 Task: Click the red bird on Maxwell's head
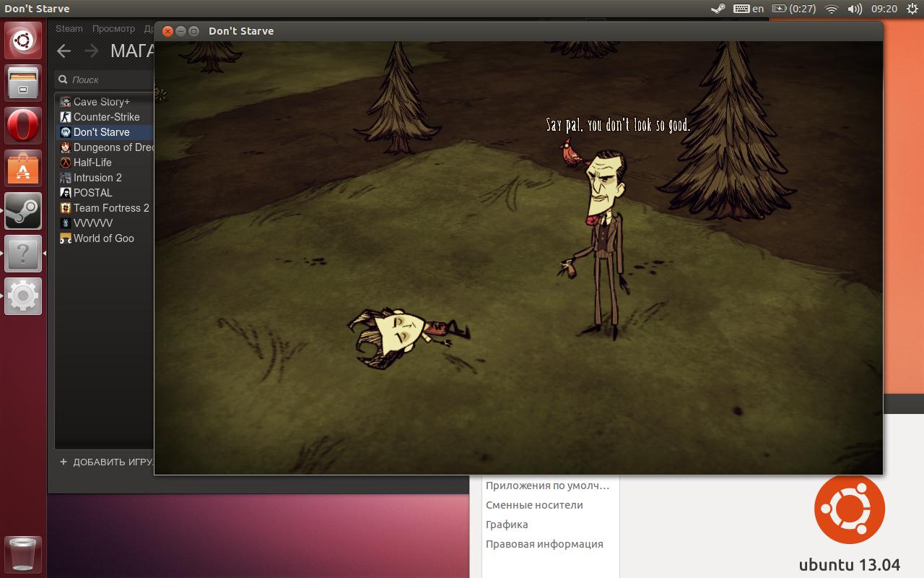pos(571,153)
